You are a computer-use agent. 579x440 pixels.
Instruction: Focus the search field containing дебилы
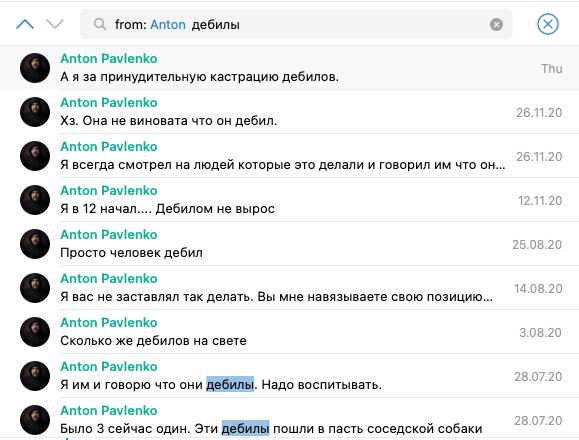point(296,24)
